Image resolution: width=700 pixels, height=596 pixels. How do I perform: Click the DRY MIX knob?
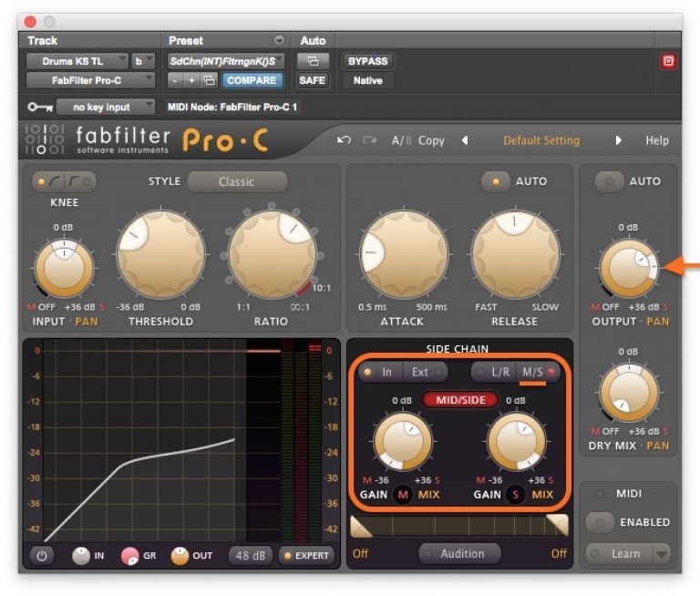629,393
